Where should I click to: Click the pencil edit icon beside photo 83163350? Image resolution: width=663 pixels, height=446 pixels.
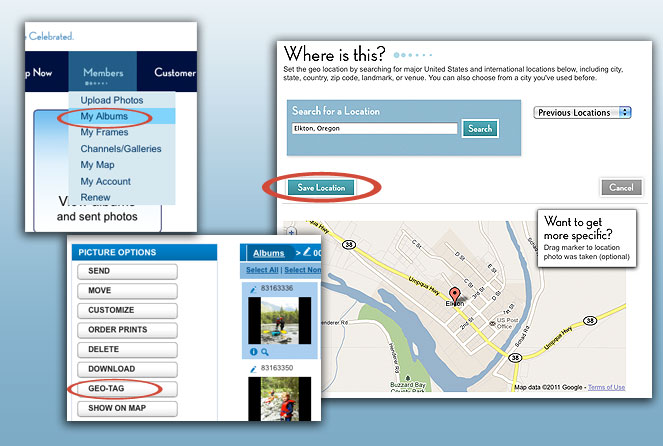click(x=253, y=369)
